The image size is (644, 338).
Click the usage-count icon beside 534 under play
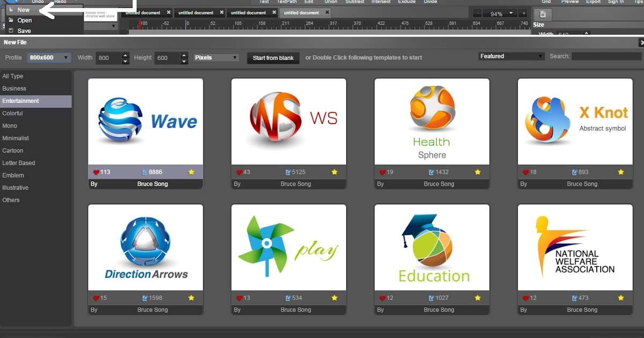tap(288, 298)
